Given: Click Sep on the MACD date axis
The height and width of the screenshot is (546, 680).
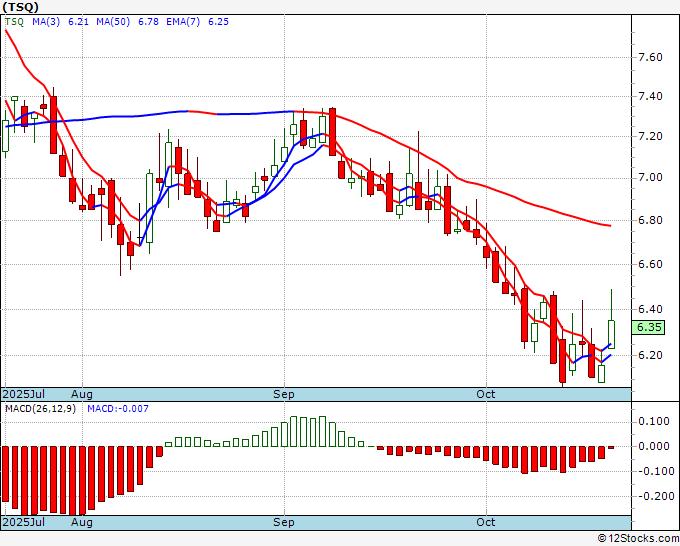Looking at the screenshot, I should coord(284,522).
